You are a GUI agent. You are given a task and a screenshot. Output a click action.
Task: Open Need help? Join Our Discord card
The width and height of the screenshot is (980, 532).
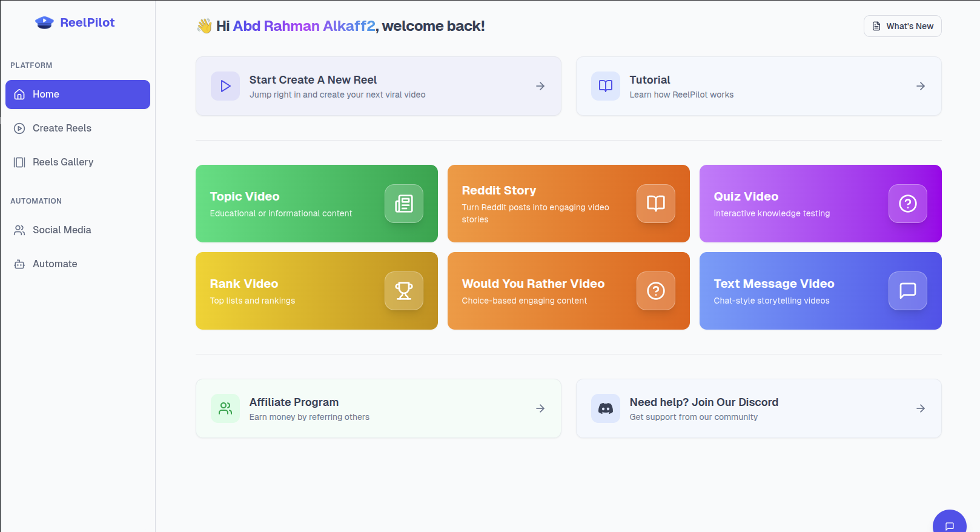[759, 408]
